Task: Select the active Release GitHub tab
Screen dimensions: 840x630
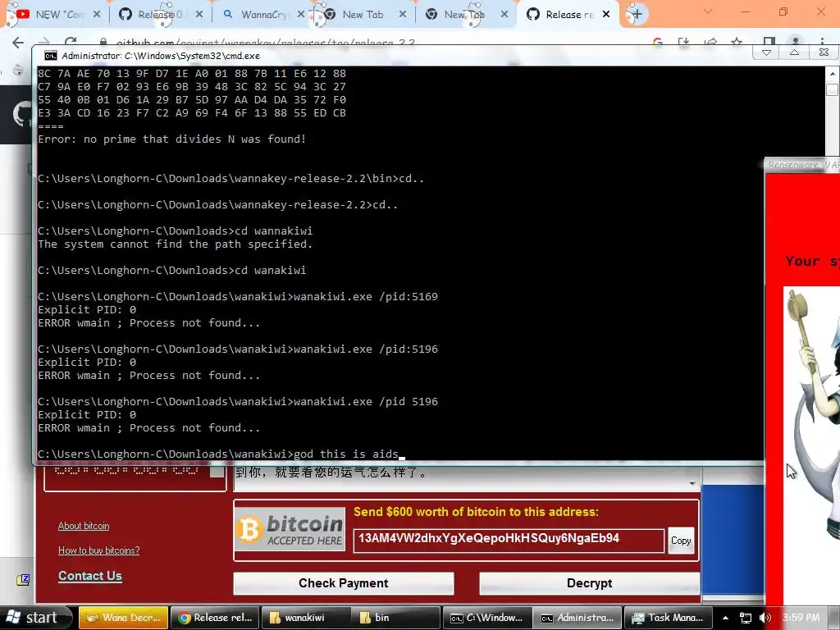Action: pyautogui.click(x=568, y=15)
